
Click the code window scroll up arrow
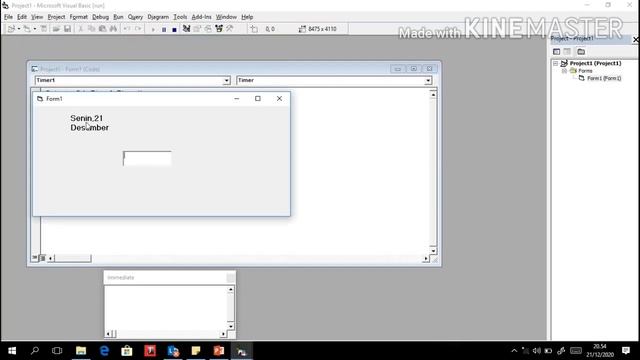coord(433,95)
